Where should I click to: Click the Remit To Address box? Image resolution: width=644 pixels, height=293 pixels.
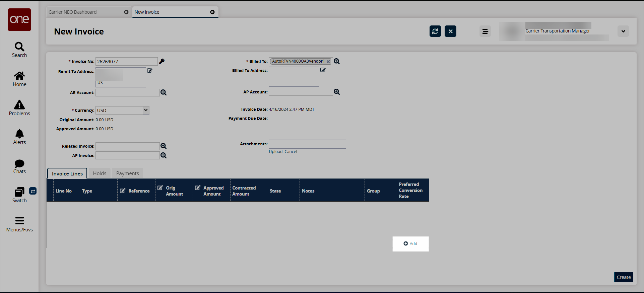(x=121, y=77)
